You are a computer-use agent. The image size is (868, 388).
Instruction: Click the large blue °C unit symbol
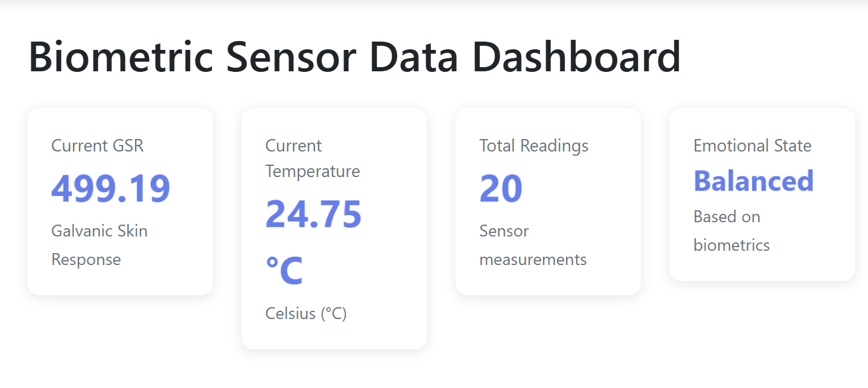[x=284, y=271]
